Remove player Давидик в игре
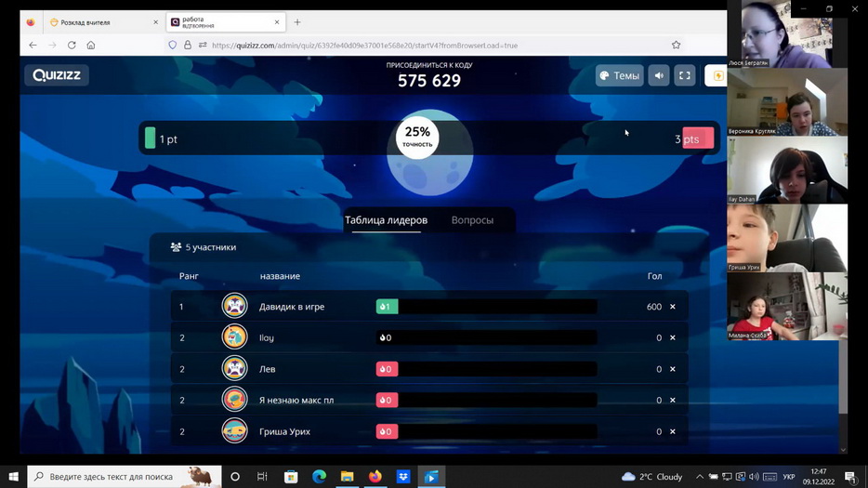Image resolution: width=868 pixels, height=488 pixels. [673, 307]
